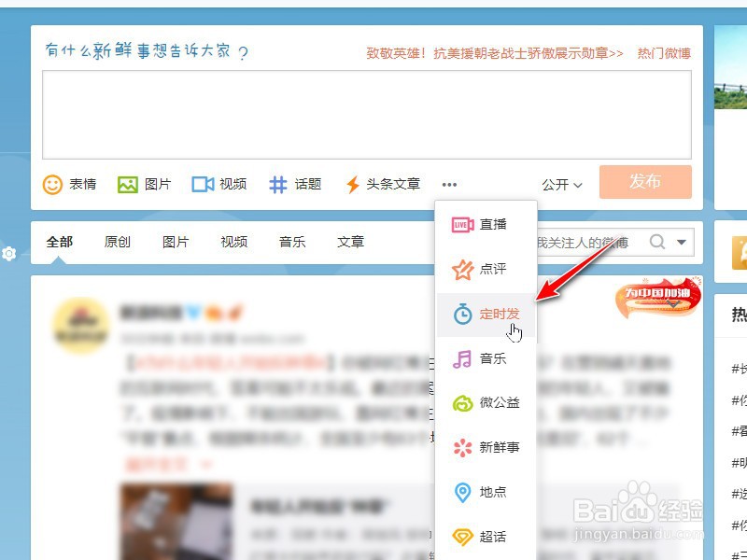Open the 致敬英雄 veterans headline link
The image size is (747, 560).
point(495,53)
